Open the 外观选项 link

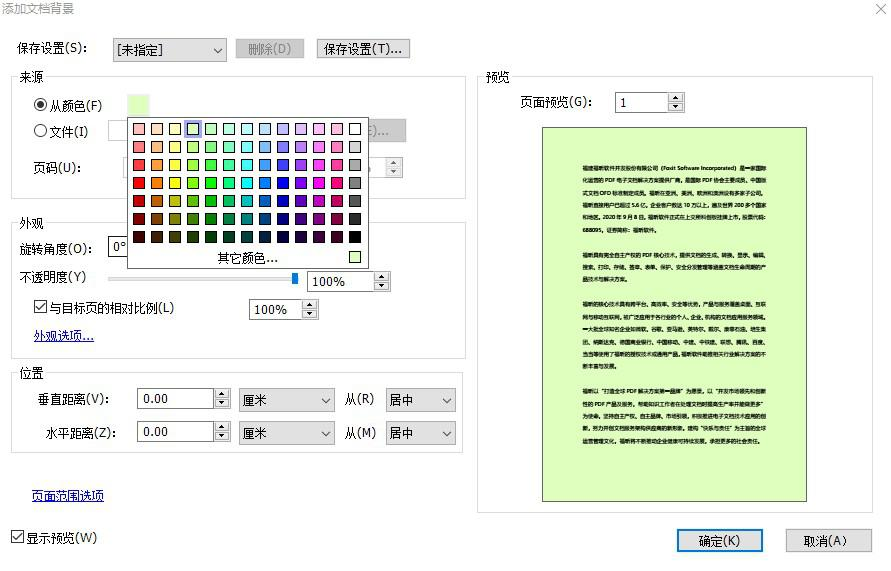(x=64, y=336)
